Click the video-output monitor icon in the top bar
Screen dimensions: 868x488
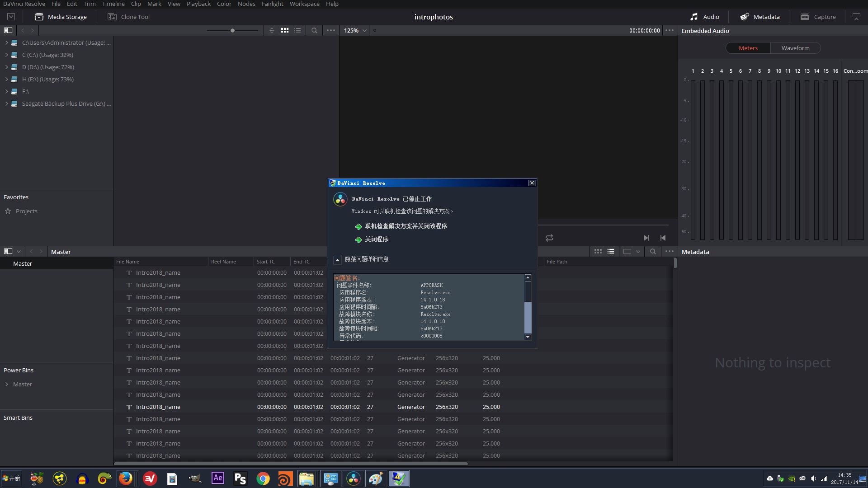coord(856,17)
